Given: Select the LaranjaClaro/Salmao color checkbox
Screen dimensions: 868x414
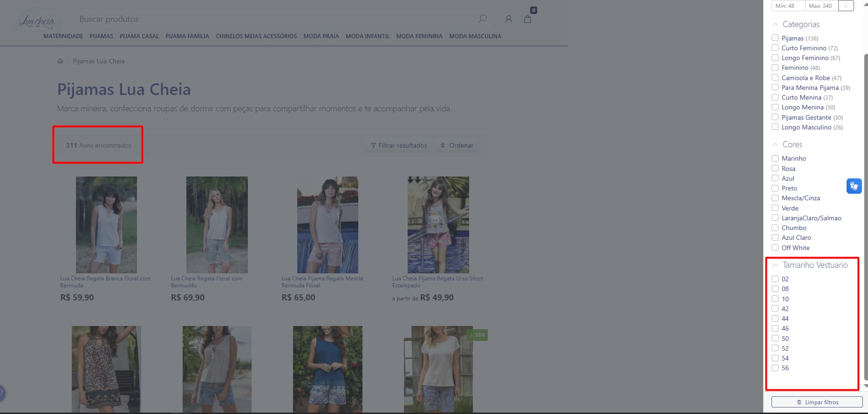Looking at the screenshot, I should (775, 217).
